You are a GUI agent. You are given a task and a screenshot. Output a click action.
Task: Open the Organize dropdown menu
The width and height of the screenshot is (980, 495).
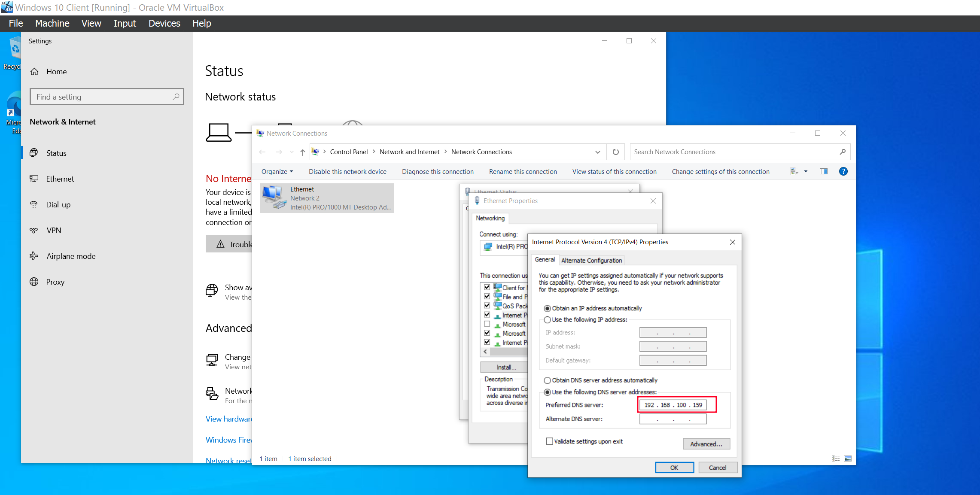(277, 172)
